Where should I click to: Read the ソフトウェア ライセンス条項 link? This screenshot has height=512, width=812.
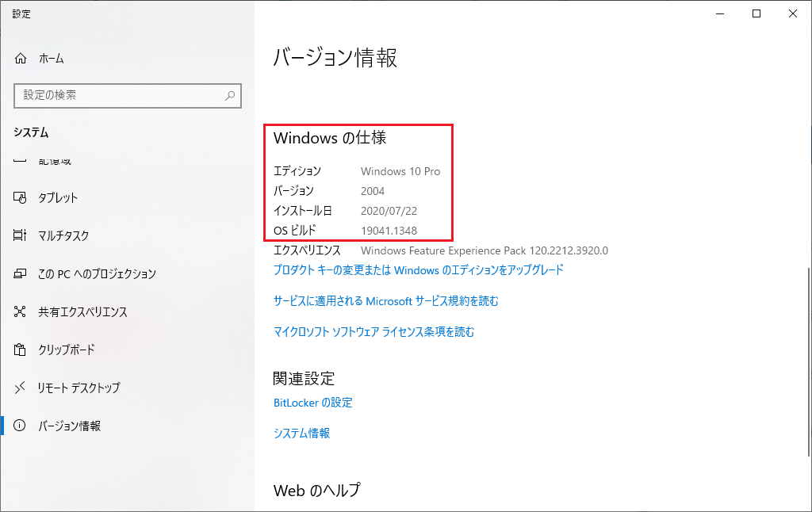pos(373,332)
